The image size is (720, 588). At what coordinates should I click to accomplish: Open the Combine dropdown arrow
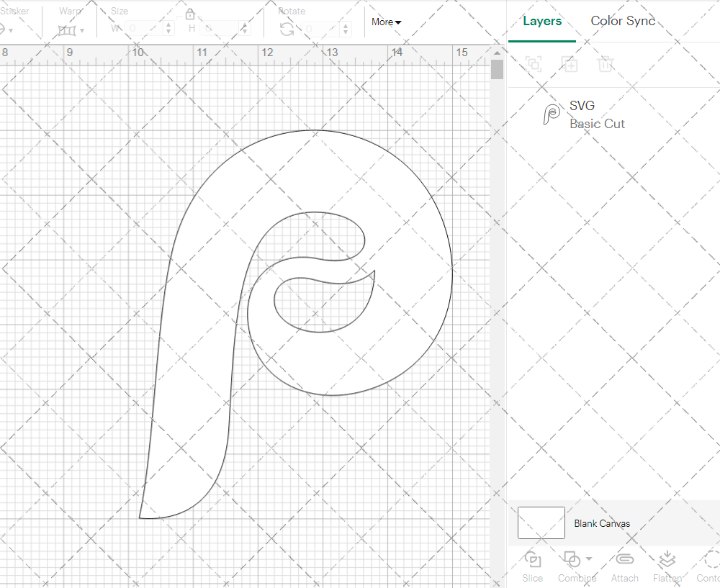[589, 558]
